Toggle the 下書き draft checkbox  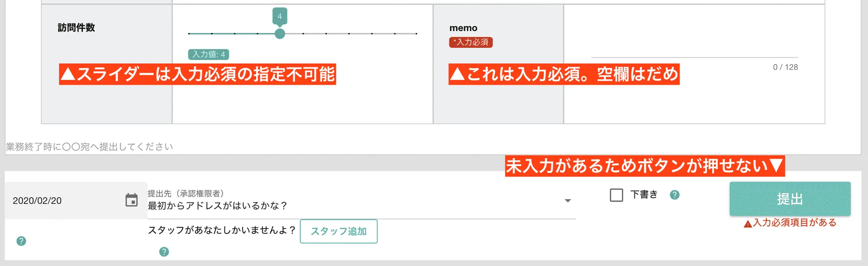pos(615,196)
